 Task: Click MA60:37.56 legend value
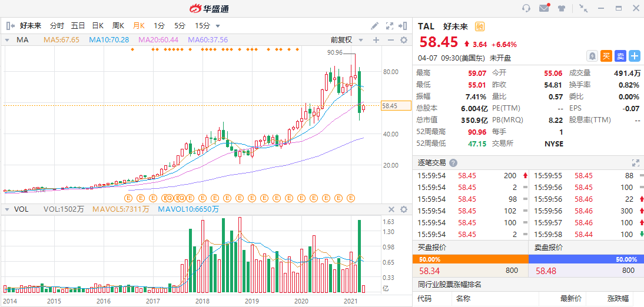click(x=208, y=40)
